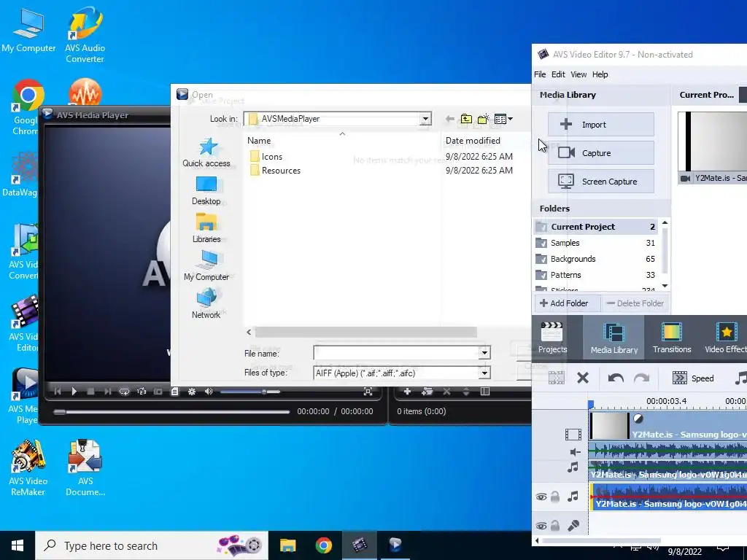The width and height of the screenshot is (747, 560).
Task: Select the Samples folder
Action: [x=595, y=243]
